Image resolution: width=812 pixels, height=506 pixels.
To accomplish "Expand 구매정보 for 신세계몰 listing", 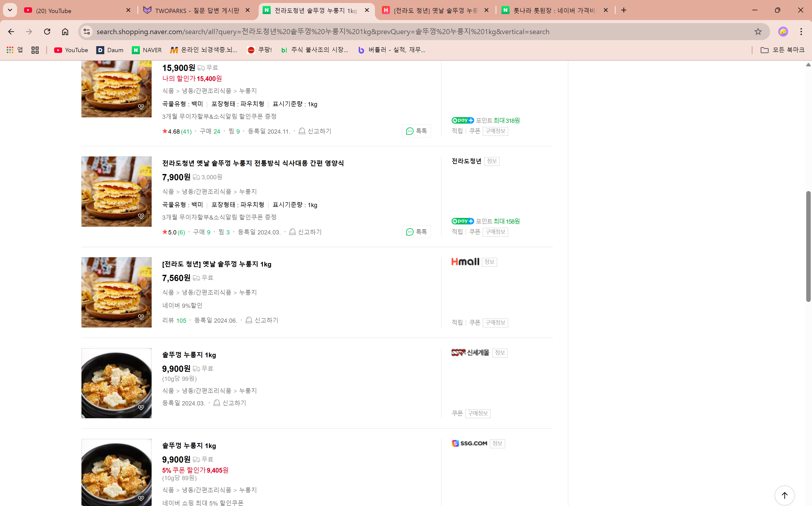I will pyautogui.click(x=478, y=413).
